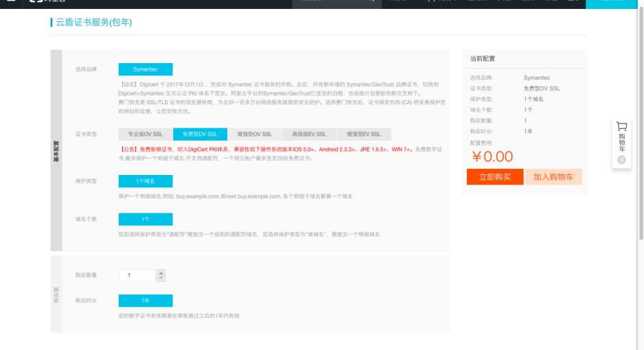Open the shopping cart icon on right edge

click(621, 127)
